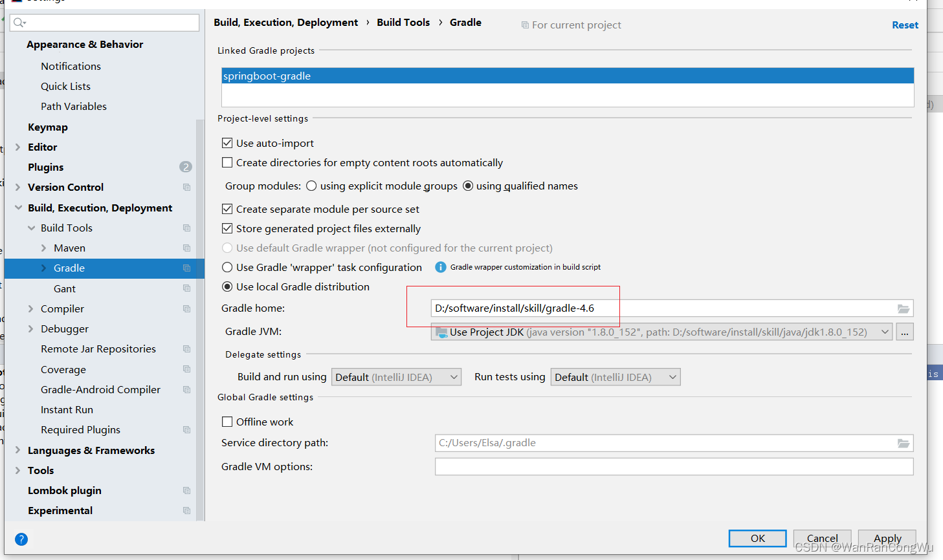943x560 pixels.
Task: Click the update badge on the Plugins entry
Action: [186, 167]
